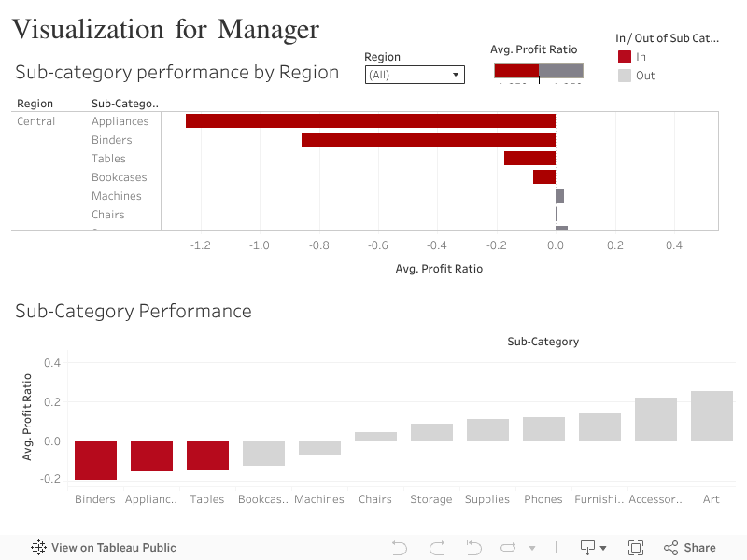Select the In/Out of Sub Cat legend title
Viewport: 747px width, 560px height.
click(x=668, y=37)
